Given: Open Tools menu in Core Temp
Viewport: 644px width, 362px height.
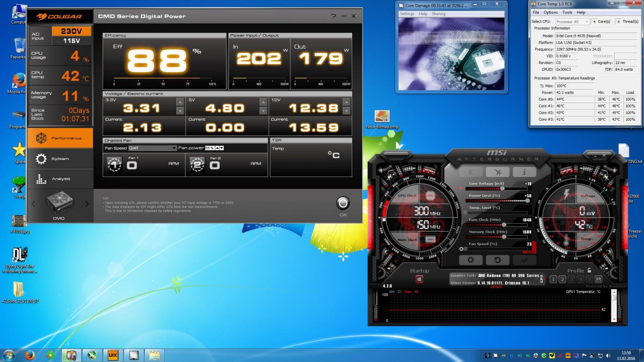Looking at the screenshot, I should pyautogui.click(x=567, y=12).
